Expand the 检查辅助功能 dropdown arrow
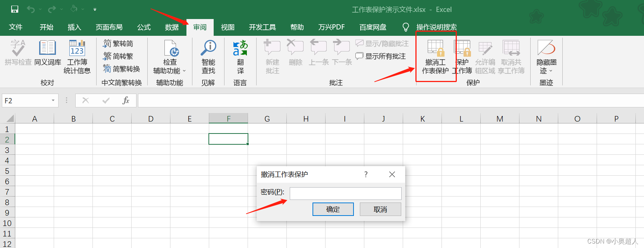Screen dimensions: 644x248 (x=184, y=71)
